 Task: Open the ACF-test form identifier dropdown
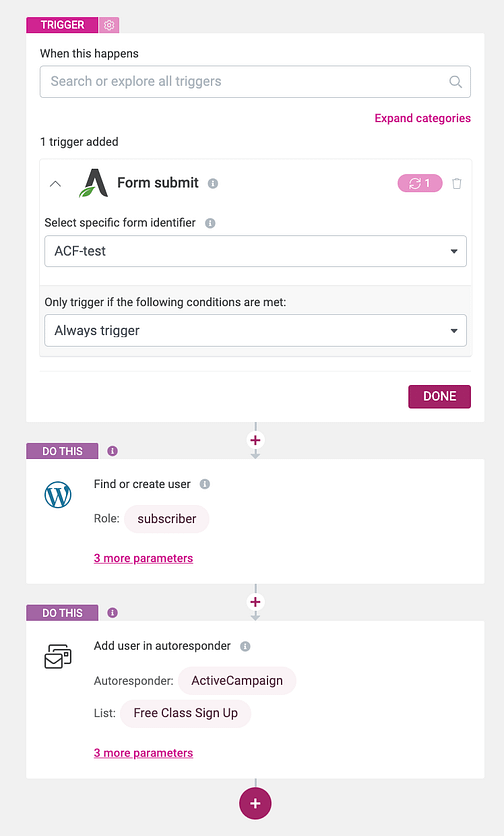coord(255,251)
